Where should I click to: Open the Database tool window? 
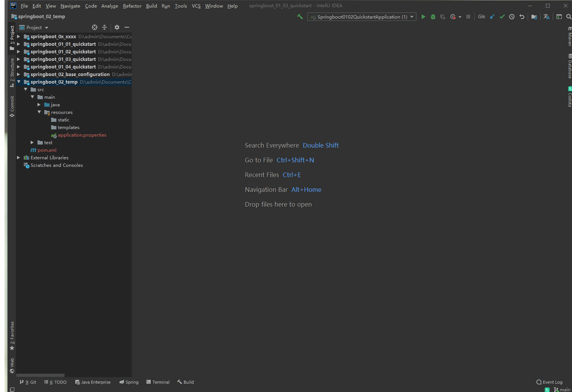(569, 66)
